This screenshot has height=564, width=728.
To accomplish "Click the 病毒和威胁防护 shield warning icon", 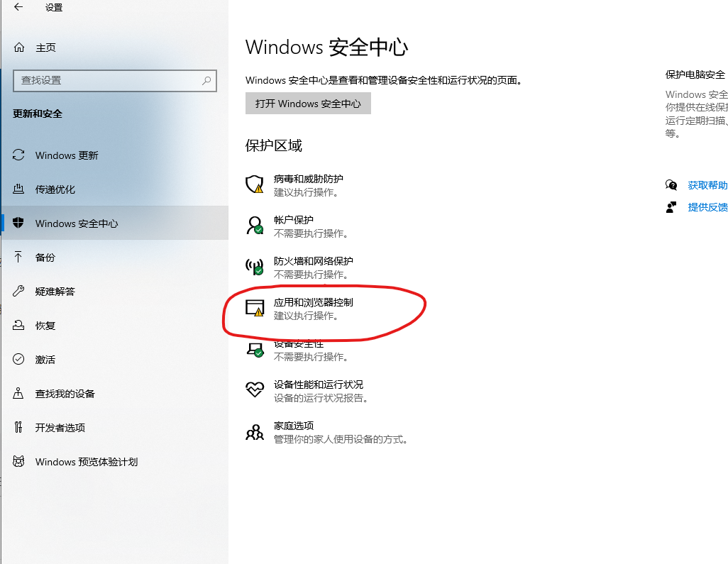I will [255, 184].
